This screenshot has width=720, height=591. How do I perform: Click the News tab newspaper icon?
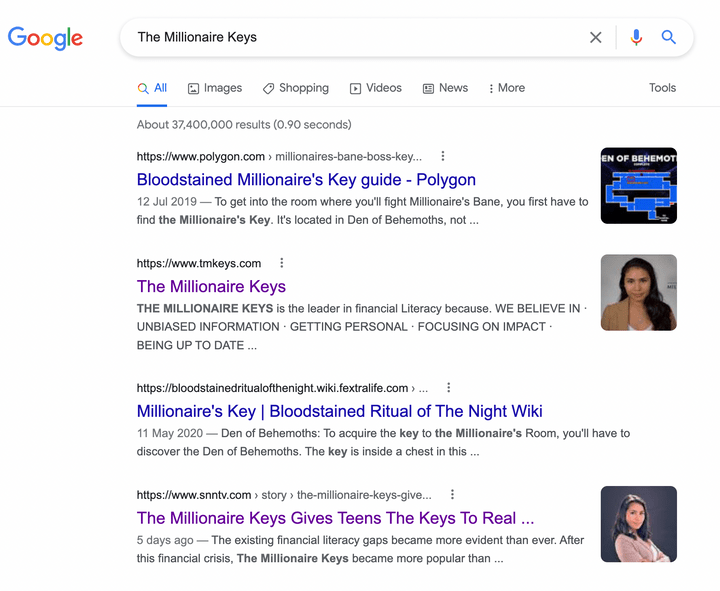point(428,89)
